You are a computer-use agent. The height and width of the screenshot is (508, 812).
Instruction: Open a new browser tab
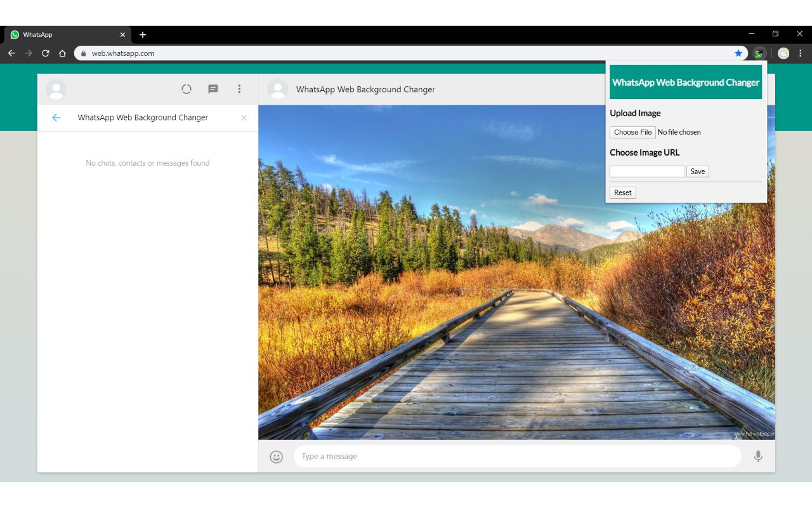(x=143, y=35)
